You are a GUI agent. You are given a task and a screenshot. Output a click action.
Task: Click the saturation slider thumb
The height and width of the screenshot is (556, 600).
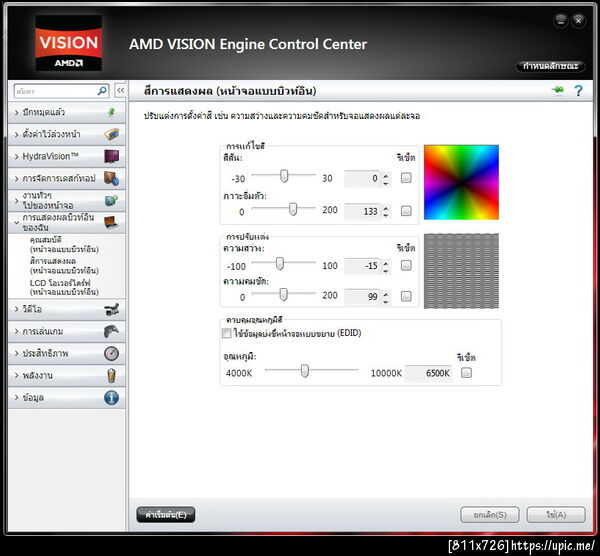point(293,209)
